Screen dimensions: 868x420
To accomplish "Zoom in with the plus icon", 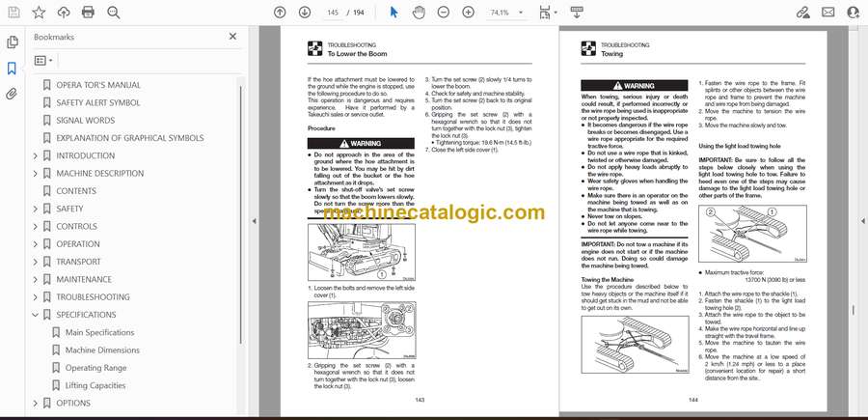I will tap(469, 13).
